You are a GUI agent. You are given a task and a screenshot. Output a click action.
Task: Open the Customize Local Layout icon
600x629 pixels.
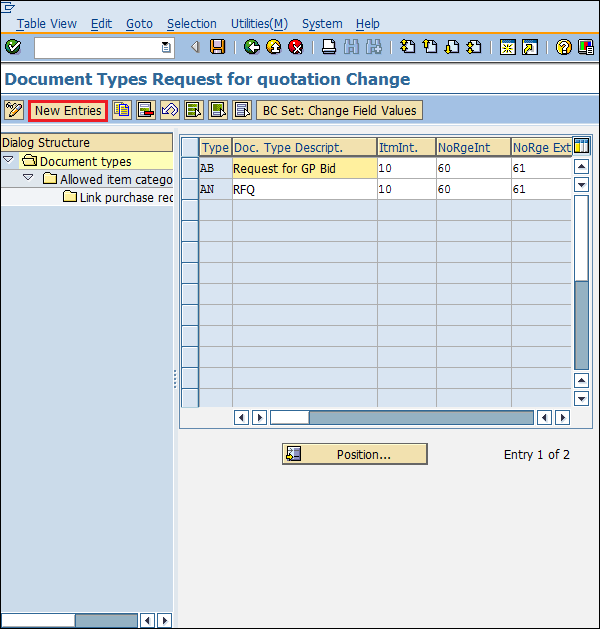pyautogui.click(x=586, y=47)
